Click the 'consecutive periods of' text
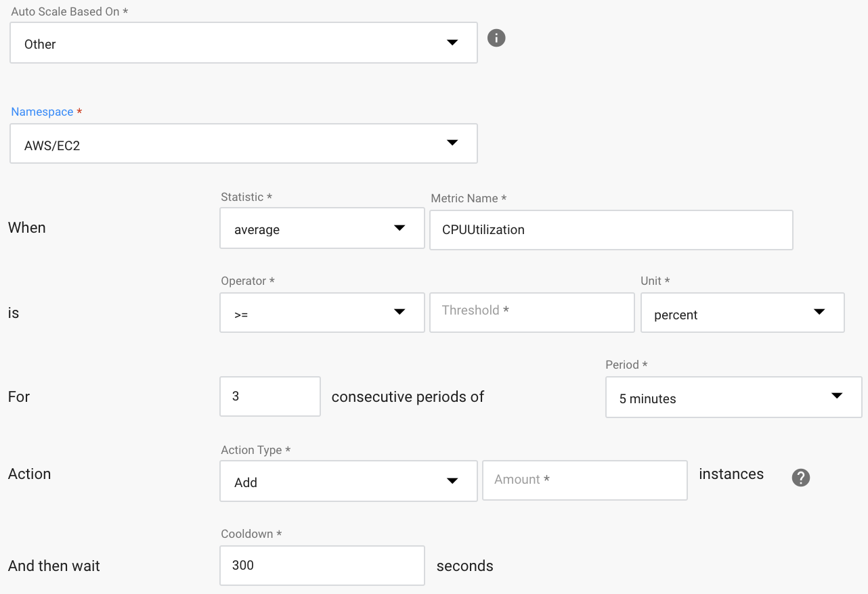Viewport: 868px width, 594px height. pos(408,397)
